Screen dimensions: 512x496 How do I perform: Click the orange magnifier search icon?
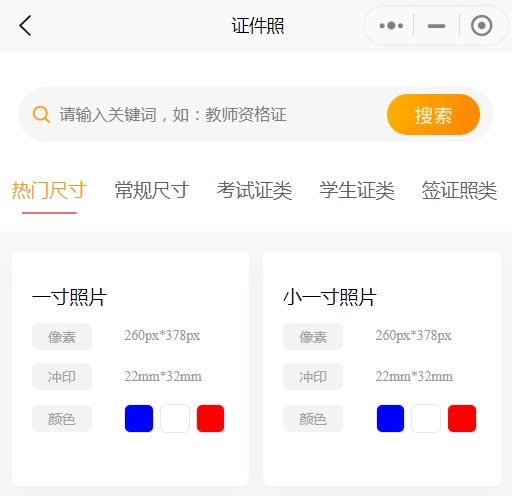41,115
